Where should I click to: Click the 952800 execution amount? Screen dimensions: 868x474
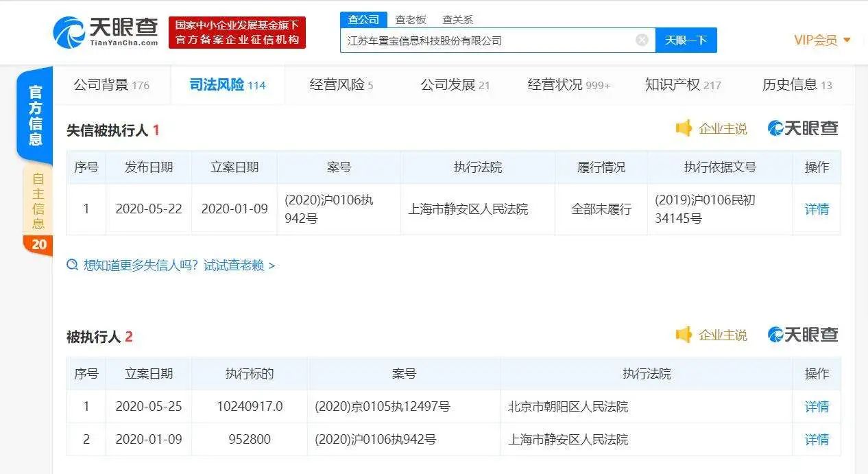250,440
